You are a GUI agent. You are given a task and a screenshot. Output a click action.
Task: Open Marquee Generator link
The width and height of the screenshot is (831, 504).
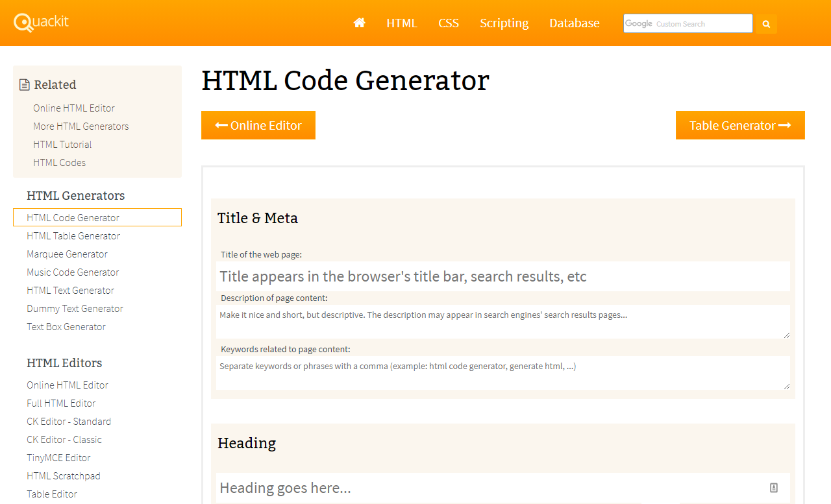pyautogui.click(x=67, y=254)
